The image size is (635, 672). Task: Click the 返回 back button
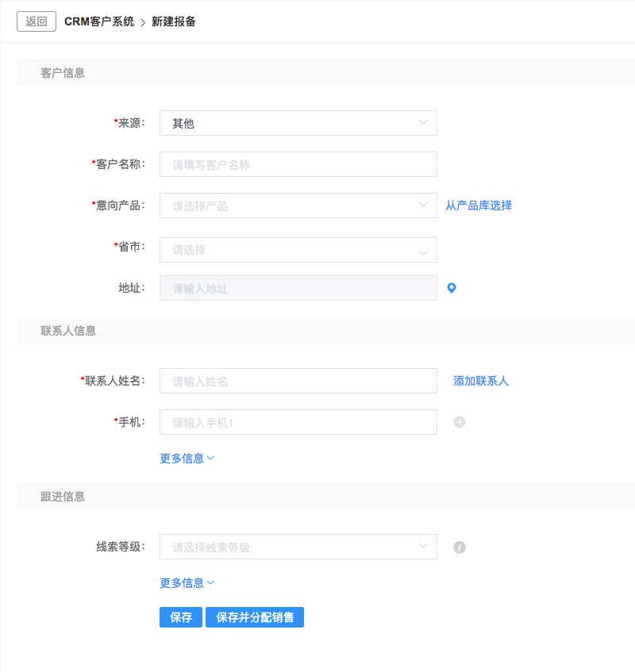coord(37,21)
